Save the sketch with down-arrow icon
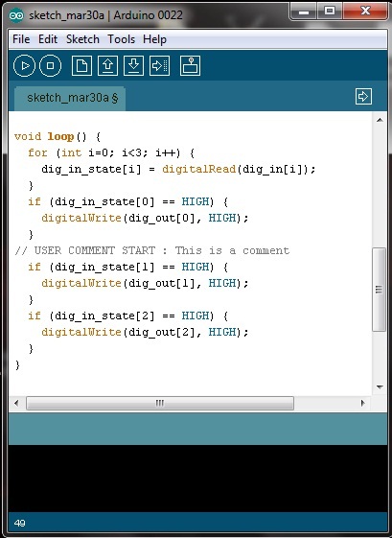The width and height of the screenshot is (392, 538). click(133, 65)
